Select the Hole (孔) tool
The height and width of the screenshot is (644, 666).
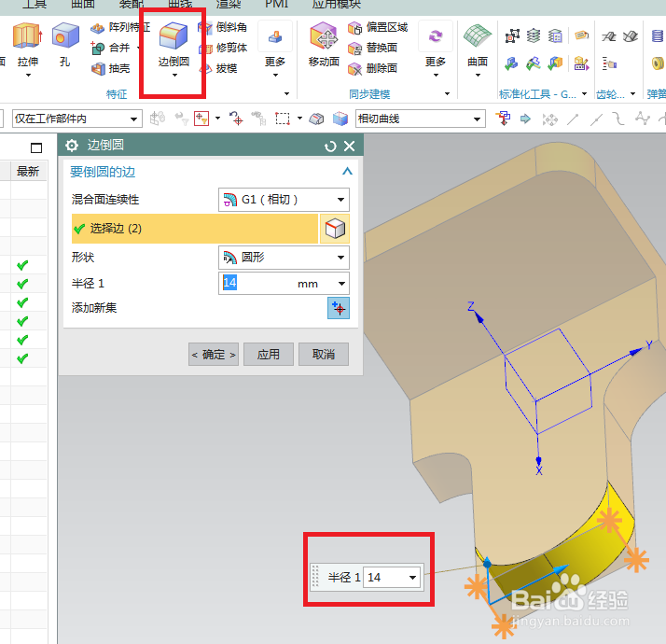coord(65,45)
